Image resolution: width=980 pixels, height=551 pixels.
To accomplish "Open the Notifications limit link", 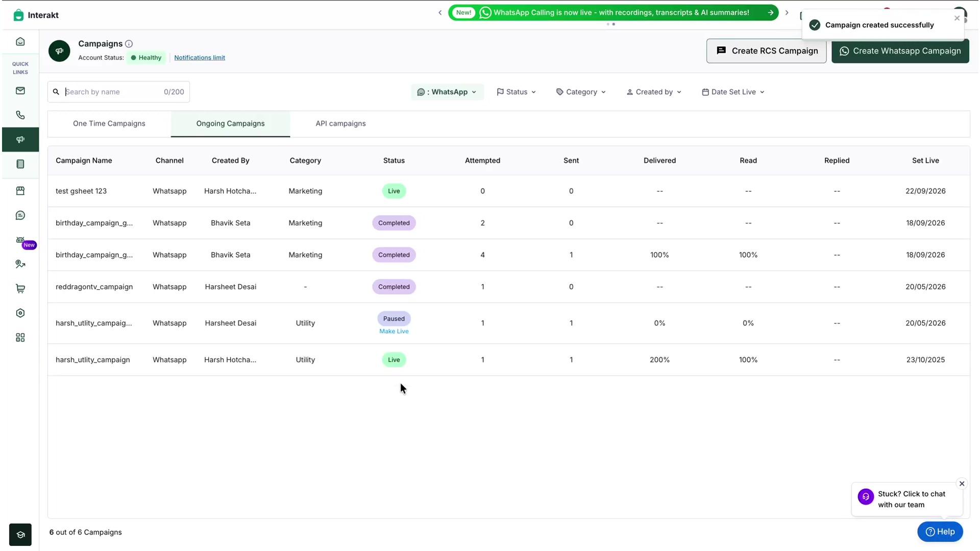I will pyautogui.click(x=200, y=58).
